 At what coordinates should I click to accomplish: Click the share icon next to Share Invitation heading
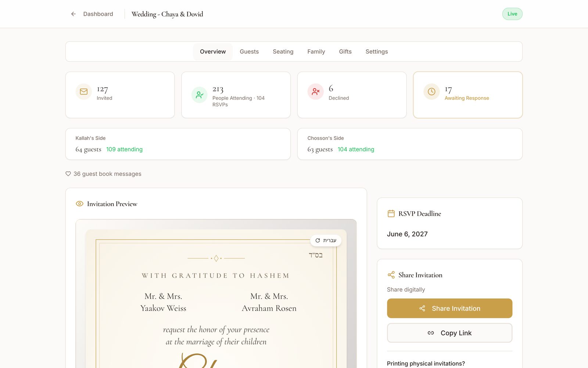tap(391, 275)
